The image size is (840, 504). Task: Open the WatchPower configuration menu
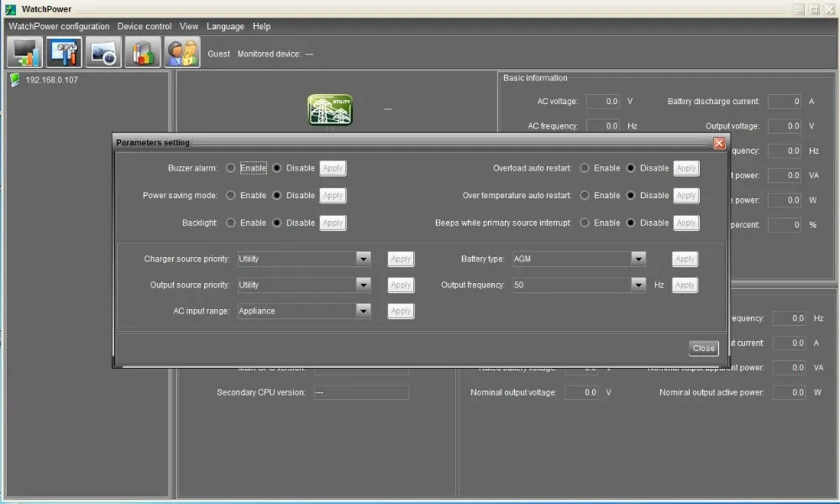point(59,26)
